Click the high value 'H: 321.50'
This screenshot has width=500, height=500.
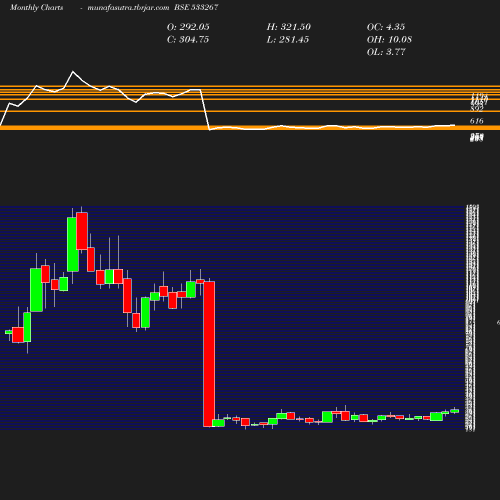coord(288,27)
